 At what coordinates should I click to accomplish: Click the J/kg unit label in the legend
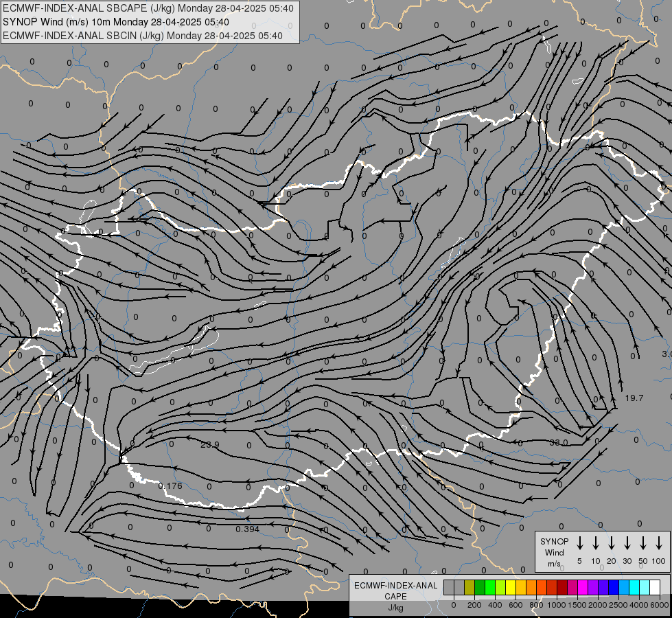coord(395,608)
